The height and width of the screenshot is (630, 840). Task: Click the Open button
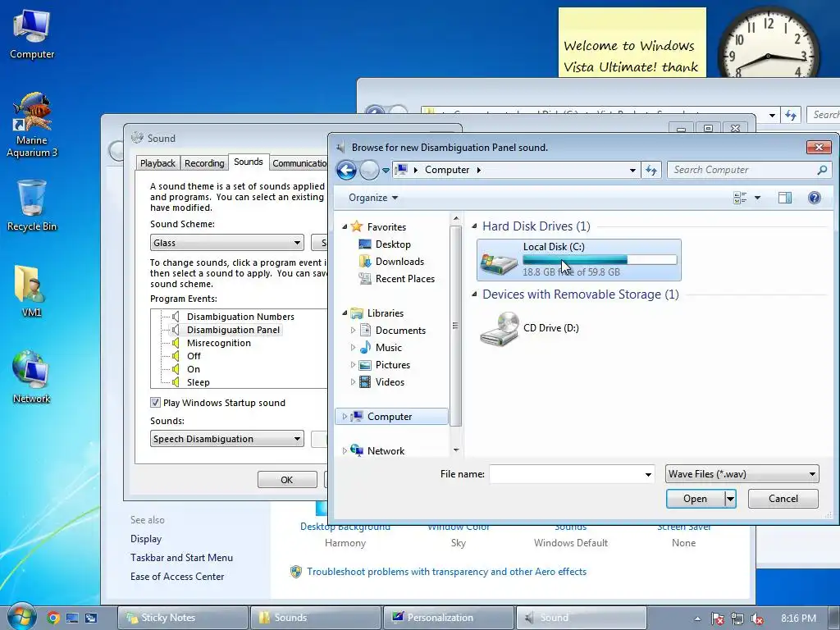pyautogui.click(x=696, y=499)
